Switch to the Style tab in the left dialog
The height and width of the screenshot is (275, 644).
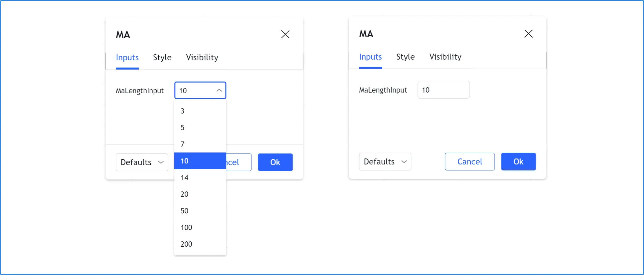(162, 58)
